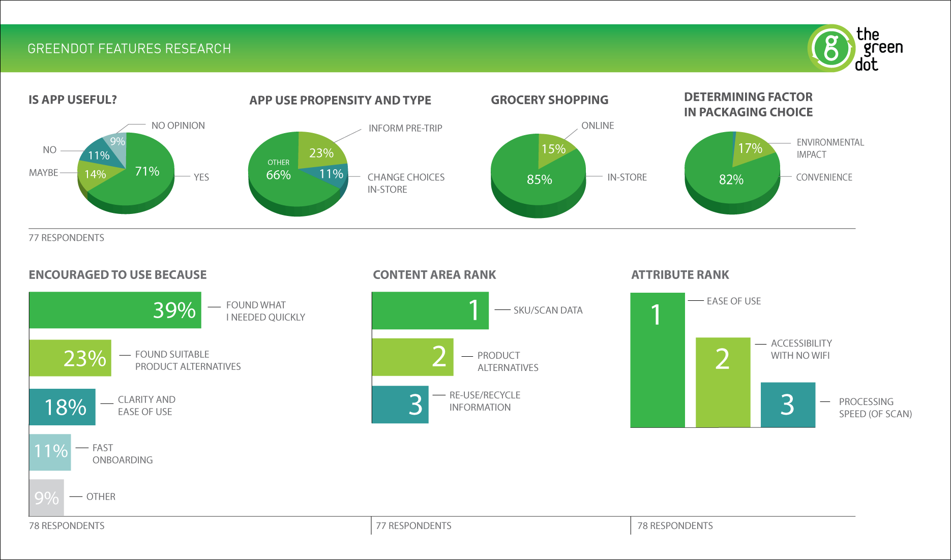Click the 18% teal bar
This screenshot has width=951, height=560.
pos(62,407)
